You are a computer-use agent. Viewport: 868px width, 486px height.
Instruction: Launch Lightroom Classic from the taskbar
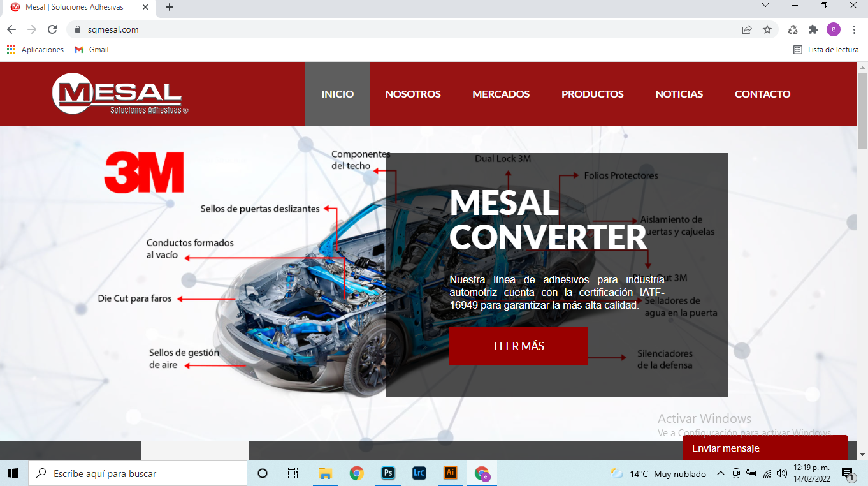click(419, 473)
